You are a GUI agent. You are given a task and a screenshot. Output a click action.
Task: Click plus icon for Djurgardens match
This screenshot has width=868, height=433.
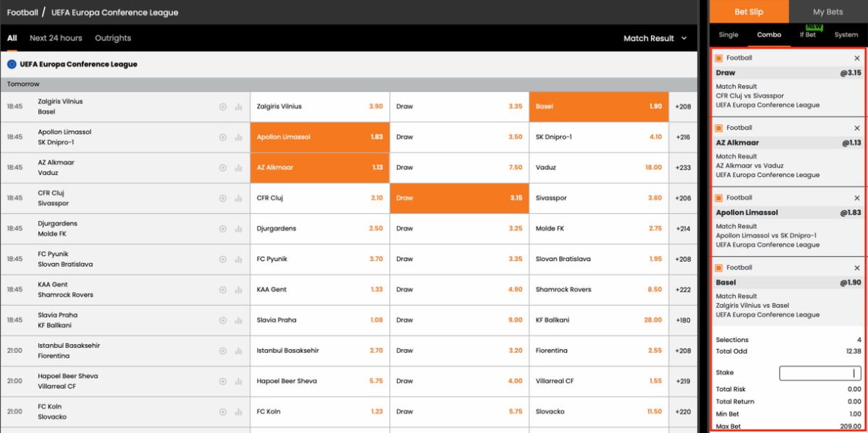point(223,229)
